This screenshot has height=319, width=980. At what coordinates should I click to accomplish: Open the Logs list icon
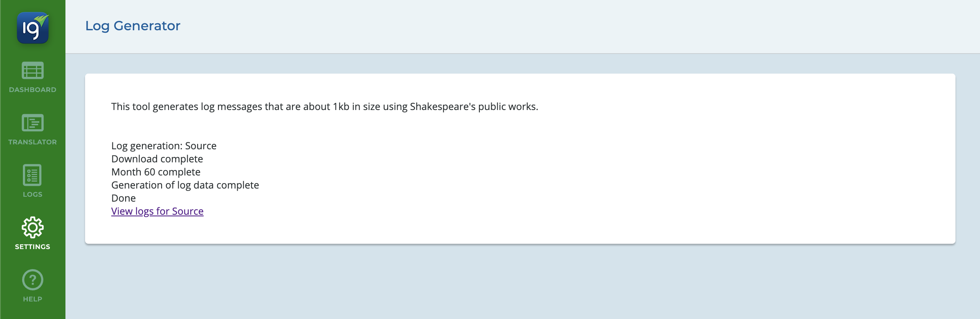(x=32, y=175)
